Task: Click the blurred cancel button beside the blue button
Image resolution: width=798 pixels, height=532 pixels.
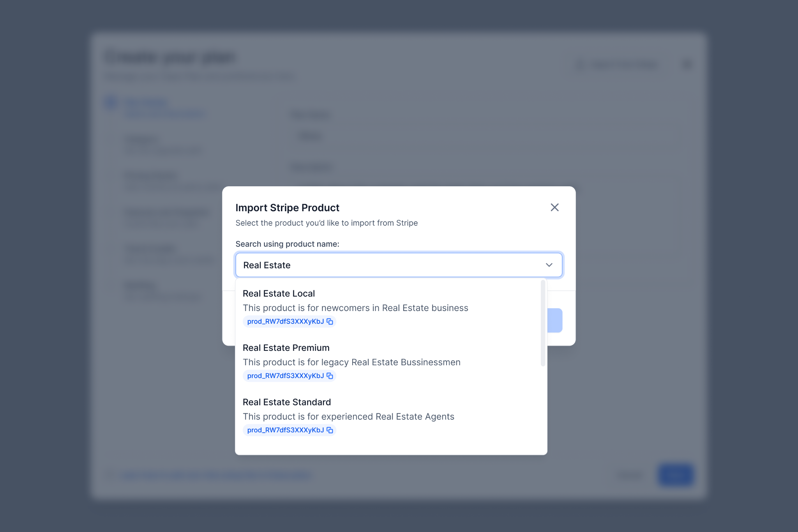Action: point(630,475)
